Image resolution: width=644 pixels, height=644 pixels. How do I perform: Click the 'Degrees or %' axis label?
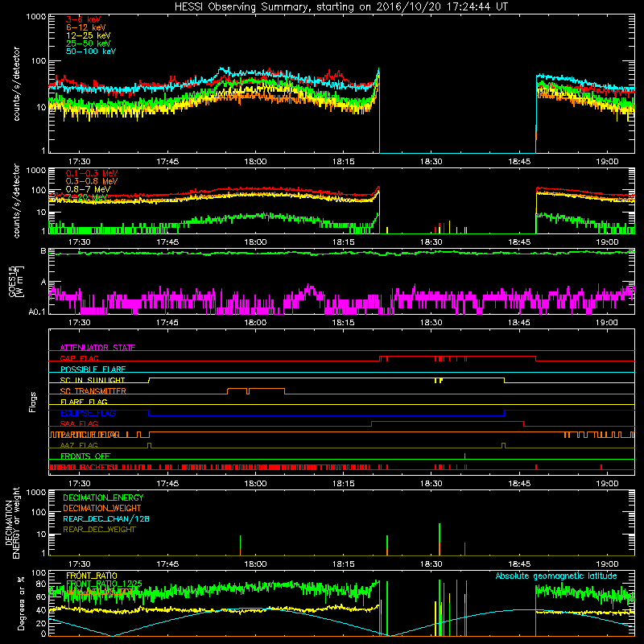(x=21, y=603)
